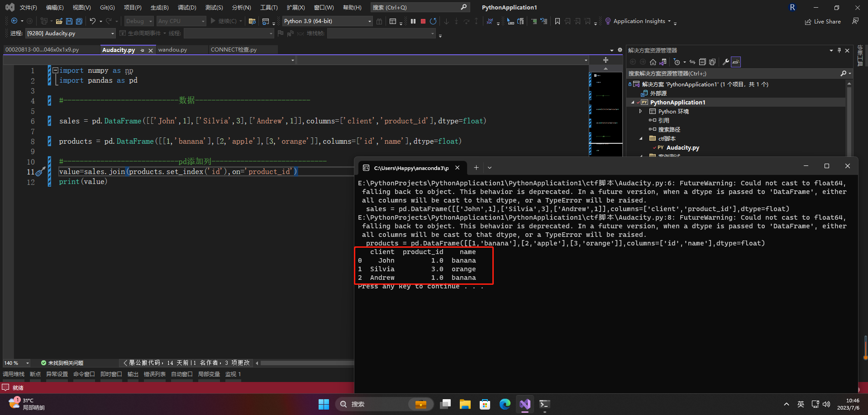Open the 文件(F) menu
The image size is (868, 415).
(x=28, y=8)
